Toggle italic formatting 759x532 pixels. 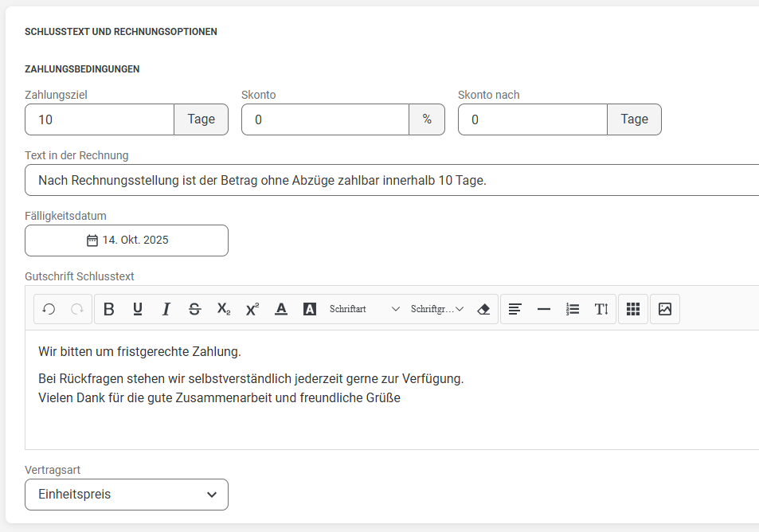(166, 309)
